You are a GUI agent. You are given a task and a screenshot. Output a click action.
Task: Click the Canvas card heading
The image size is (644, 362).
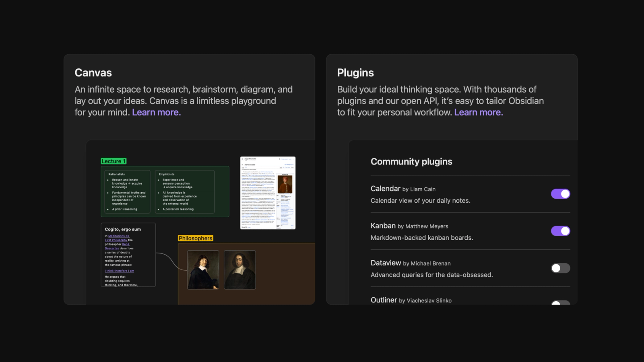(93, 73)
